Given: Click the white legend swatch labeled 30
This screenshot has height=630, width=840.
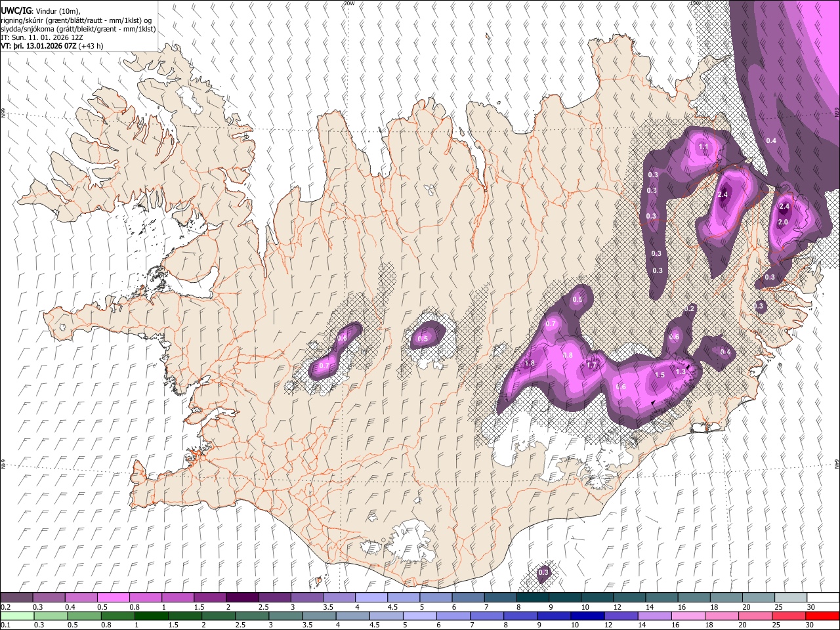Looking at the screenshot, I should click(x=824, y=598).
